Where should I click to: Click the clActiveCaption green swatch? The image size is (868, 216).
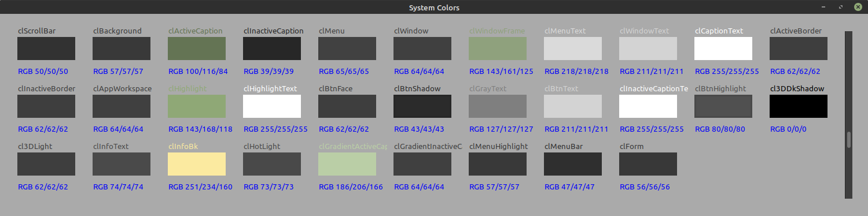[197, 49]
